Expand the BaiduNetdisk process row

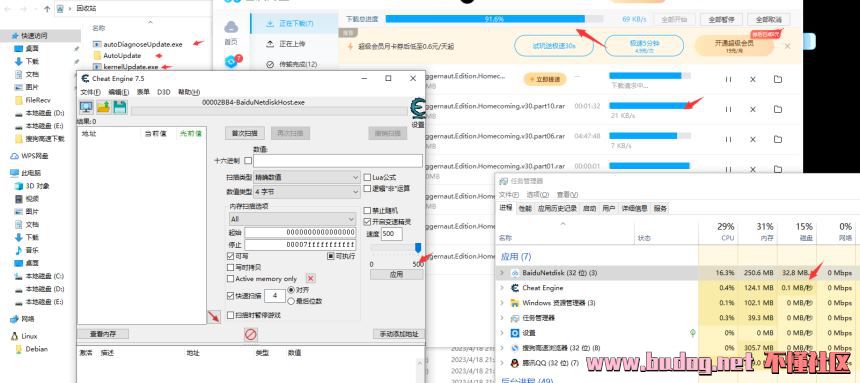click(x=501, y=272)
